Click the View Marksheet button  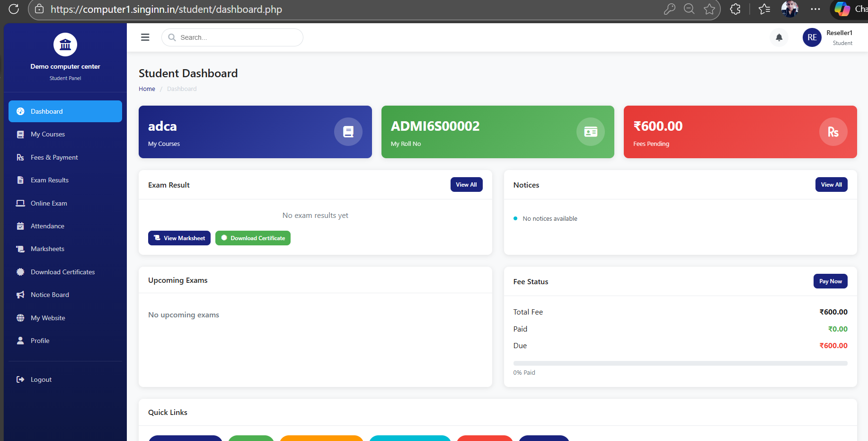coord(179,238)
